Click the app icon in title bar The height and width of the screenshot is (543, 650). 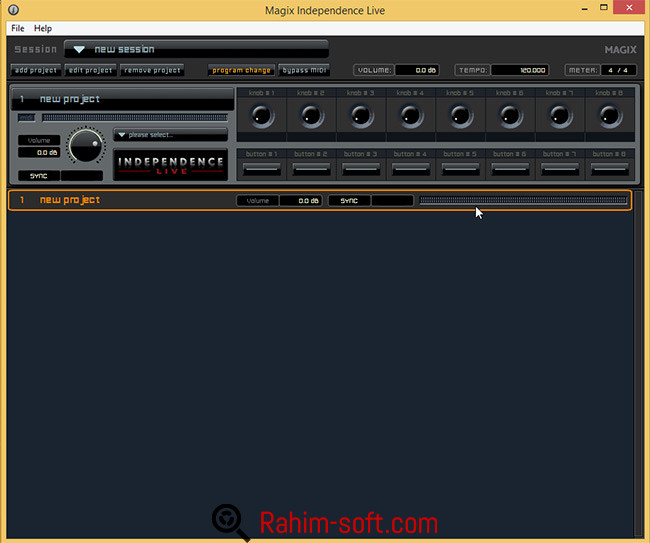pyautogui.click(x=13, y=10)
